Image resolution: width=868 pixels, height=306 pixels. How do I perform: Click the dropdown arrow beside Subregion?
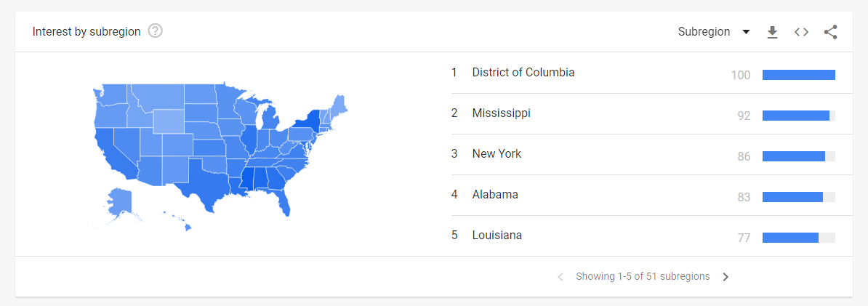coord(746,32)
